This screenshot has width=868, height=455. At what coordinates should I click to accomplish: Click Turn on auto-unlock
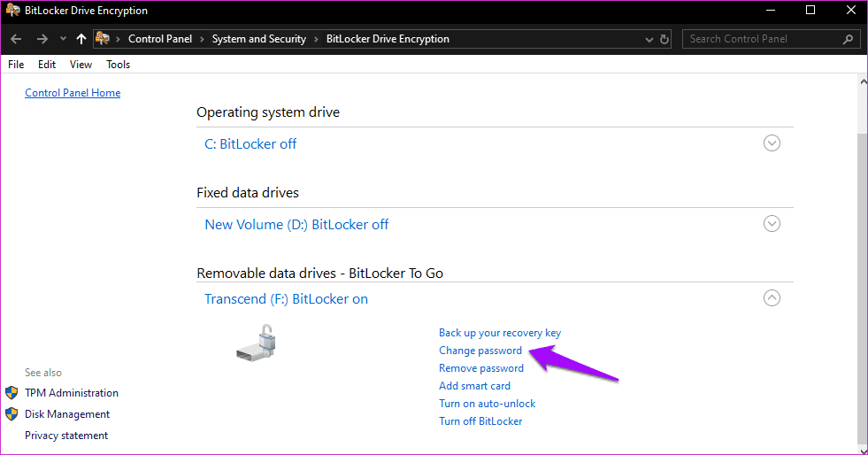pos(488,404)
